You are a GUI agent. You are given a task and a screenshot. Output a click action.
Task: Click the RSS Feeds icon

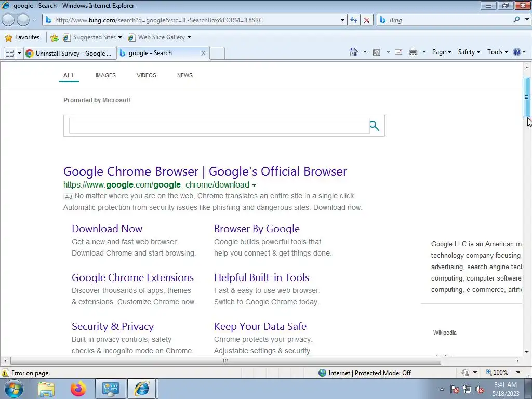[376, 52]
